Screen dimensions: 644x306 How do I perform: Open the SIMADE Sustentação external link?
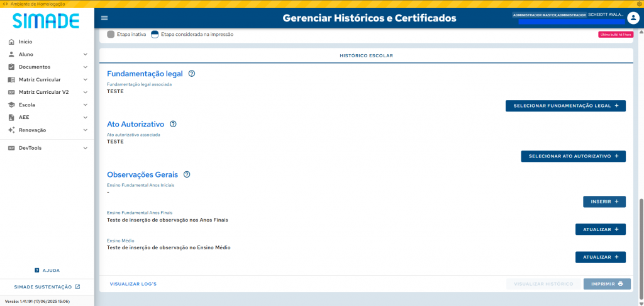pyautogui.click(x=47, y=287)
